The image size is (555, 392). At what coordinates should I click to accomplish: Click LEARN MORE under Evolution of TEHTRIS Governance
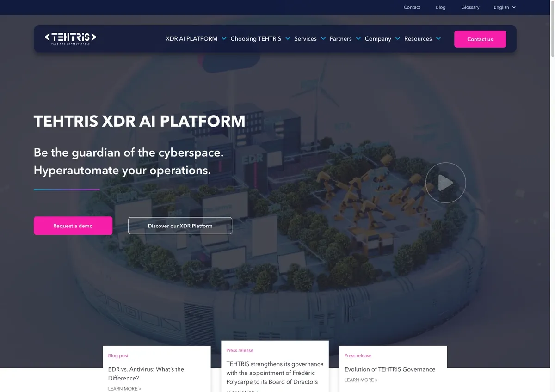361,380
